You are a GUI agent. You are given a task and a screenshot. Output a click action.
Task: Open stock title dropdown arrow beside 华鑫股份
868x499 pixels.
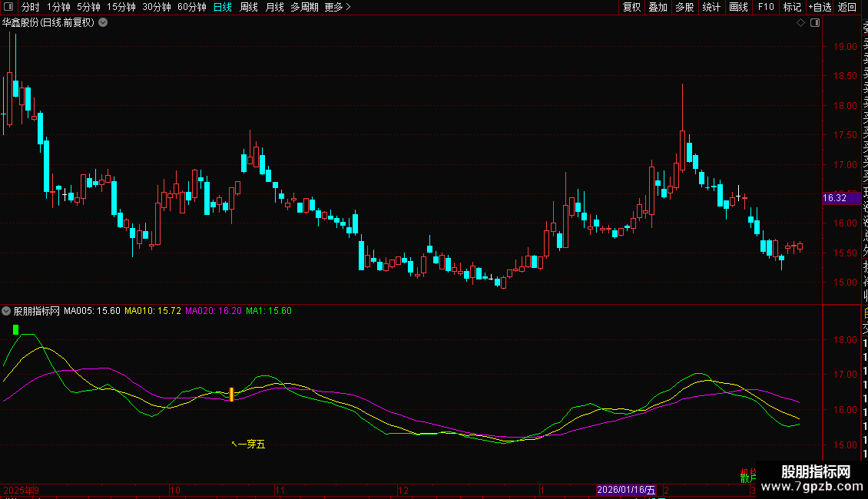tap(103, 23)
